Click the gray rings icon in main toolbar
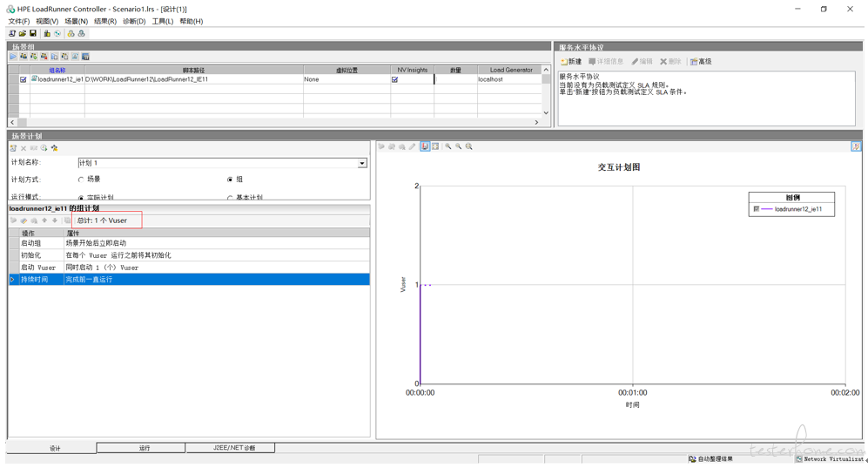Image resolution: width=868 pixels, height=468 pixels. 81,34
